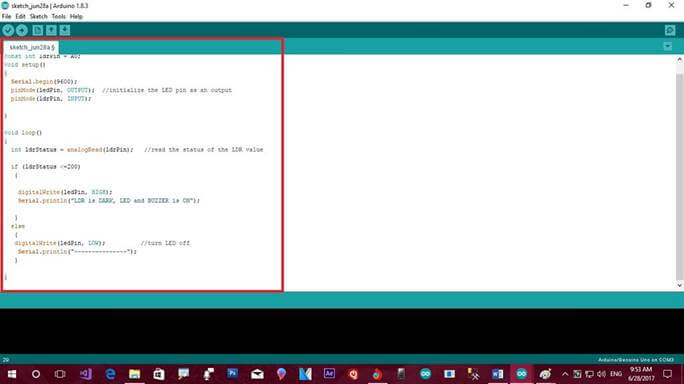Open the Sketch menu

pyautogui.click(x=38, y=17)
